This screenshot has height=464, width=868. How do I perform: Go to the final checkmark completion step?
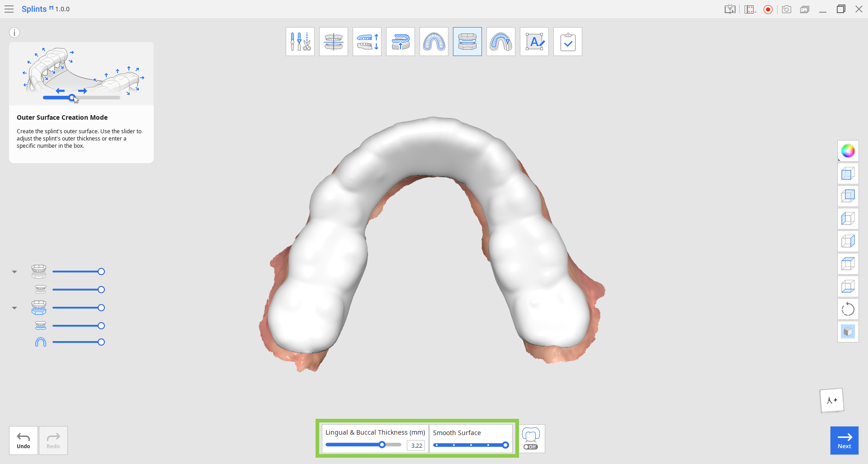pos(568,42)
